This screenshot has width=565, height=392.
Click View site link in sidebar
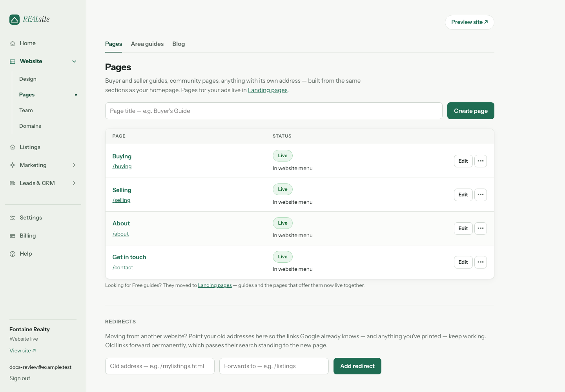point(23,351)
